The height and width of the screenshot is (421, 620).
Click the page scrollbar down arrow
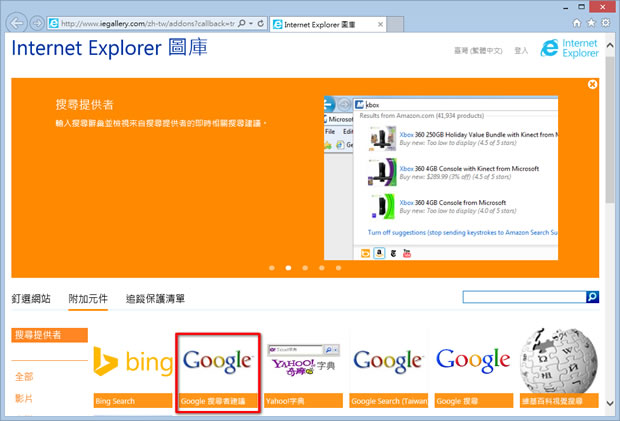point(610,404)
